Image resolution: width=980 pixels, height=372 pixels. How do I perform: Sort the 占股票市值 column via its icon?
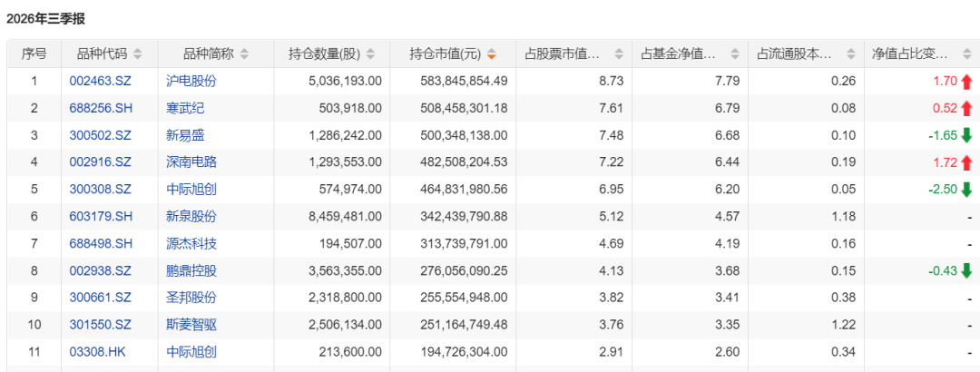[619, 54]
